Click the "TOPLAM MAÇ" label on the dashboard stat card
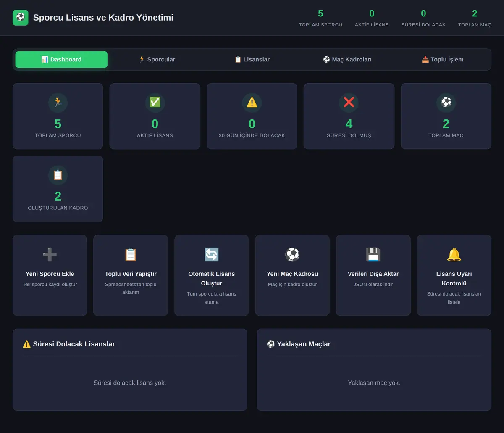This screenshot has height=433, width=504. 446,135
